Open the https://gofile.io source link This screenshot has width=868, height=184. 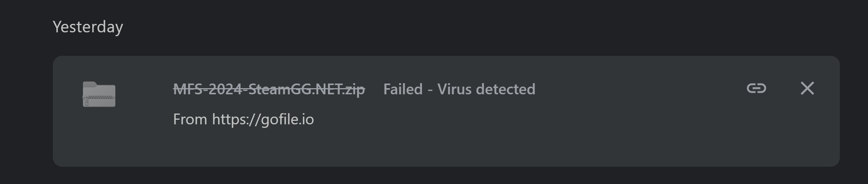pos(263,119)
